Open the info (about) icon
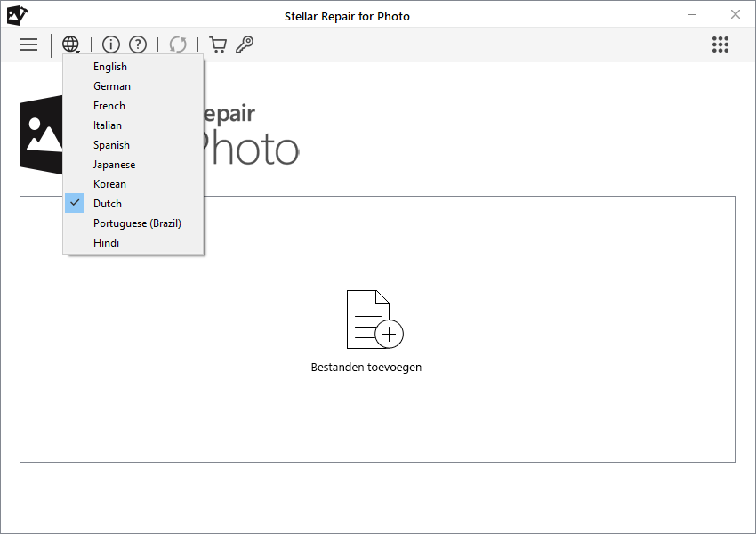This screenshot has width=756, height=534. click(x=111, y=44)
